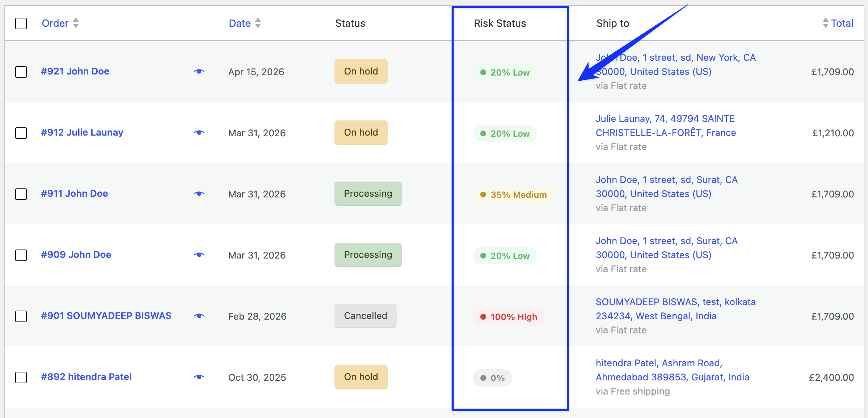The width and height of the screenshot is (868, 418).
Task: Click sort arrows next to Date header
Action: (258, 23)
